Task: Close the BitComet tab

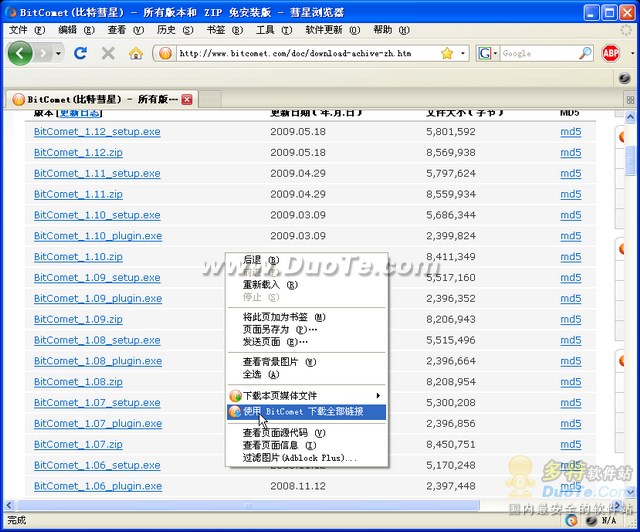Action: (x=187, y=99)
